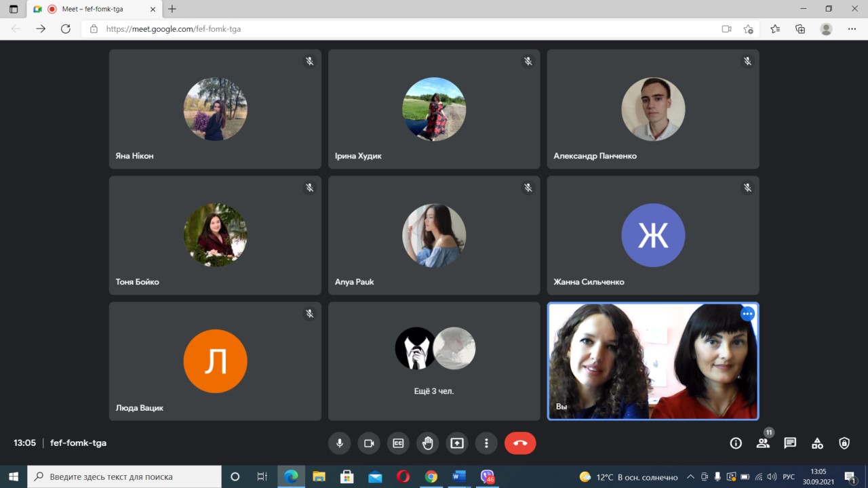The width and height of the screenshot is (868, 488).
Task: Open host controls shield icon
Action: tap(844, 443)
